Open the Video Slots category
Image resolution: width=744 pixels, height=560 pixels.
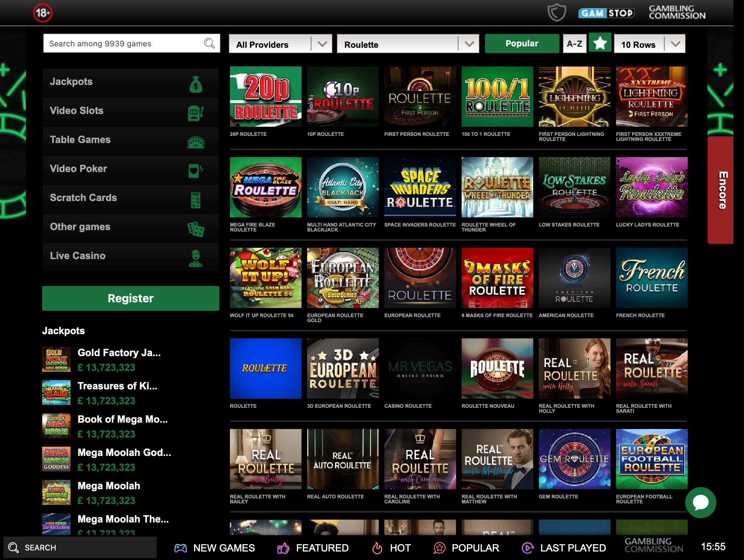[131, 111]
